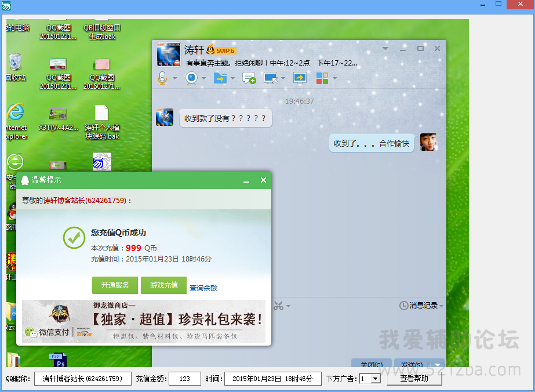Click the QQ昵称 input field
This screenshot has width=535, height=392.
point(82,379)
